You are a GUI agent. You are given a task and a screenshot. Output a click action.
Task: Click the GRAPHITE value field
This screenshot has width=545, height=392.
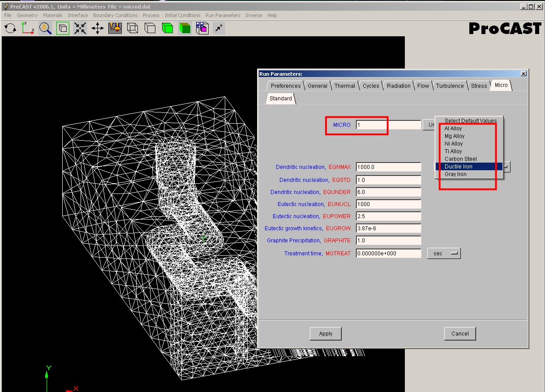click(x=389, y=241)
